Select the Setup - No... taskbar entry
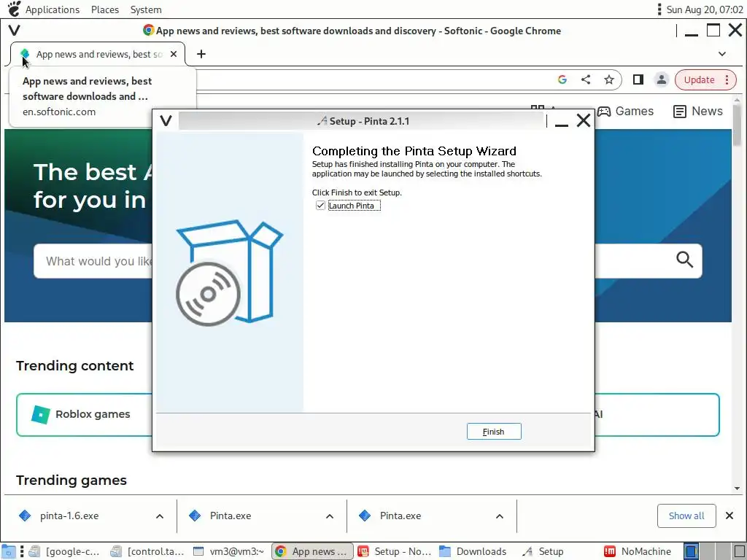 click(x=395, y=551)
